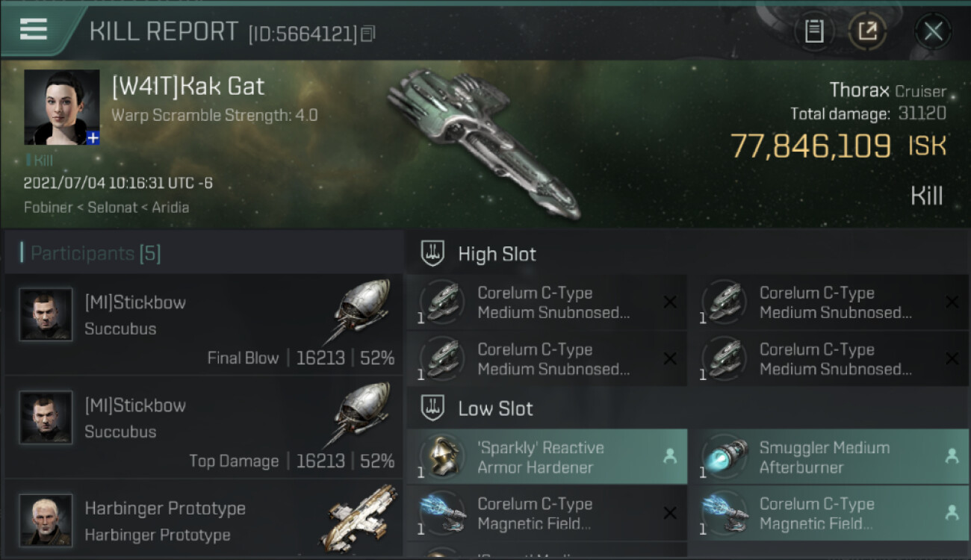Open the hamburger menu at top left
Screen dimensions: 971x560
click(33, 29)
